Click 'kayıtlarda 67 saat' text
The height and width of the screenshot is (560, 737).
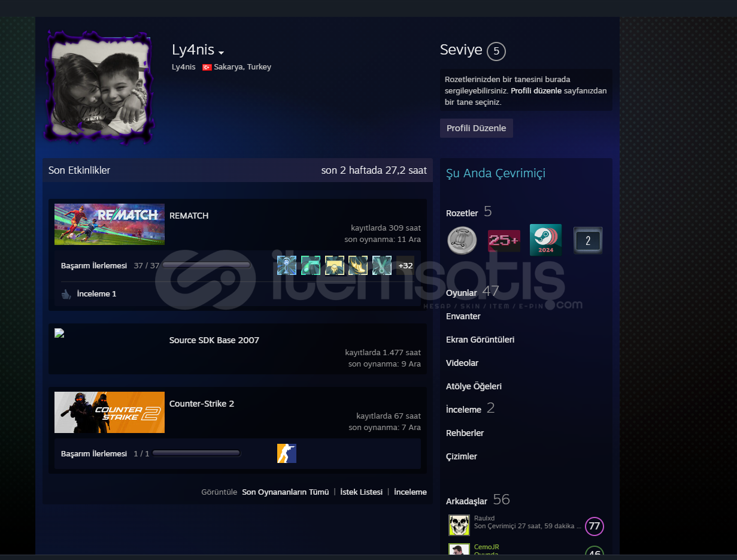tap(389, 416)
